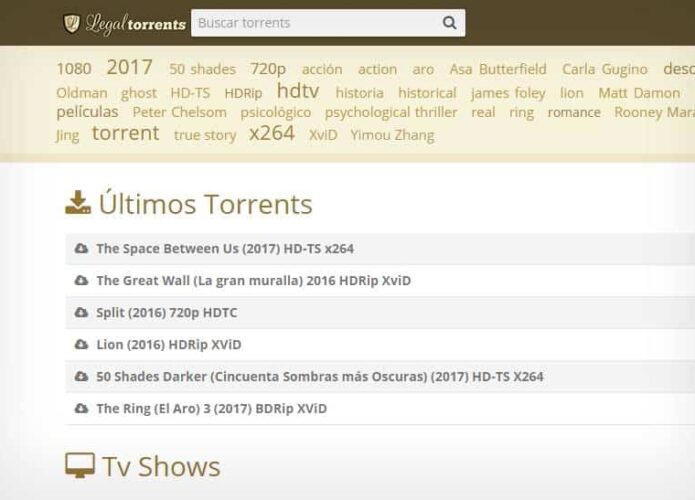Click the cloud icon for Lion (2016)
Screen dimensions: 695x500
pos(81,344)
